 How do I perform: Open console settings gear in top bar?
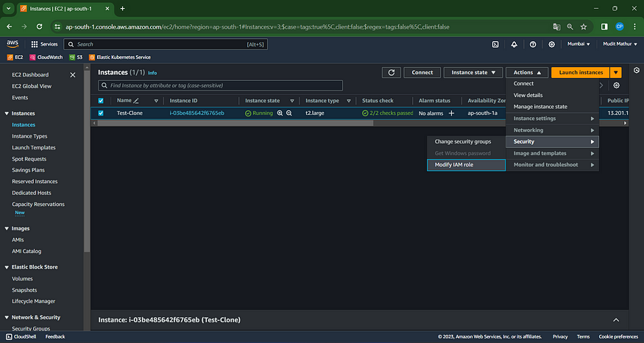551,44
